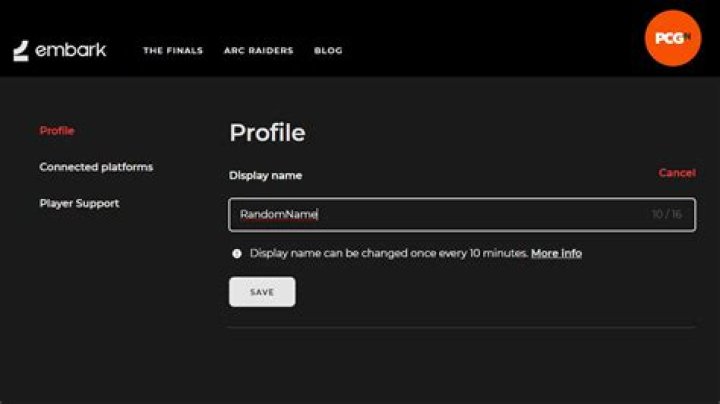Click the SAVE button
Screen dimensions: 720x404
pyautogui.click(x=262, y=292)
